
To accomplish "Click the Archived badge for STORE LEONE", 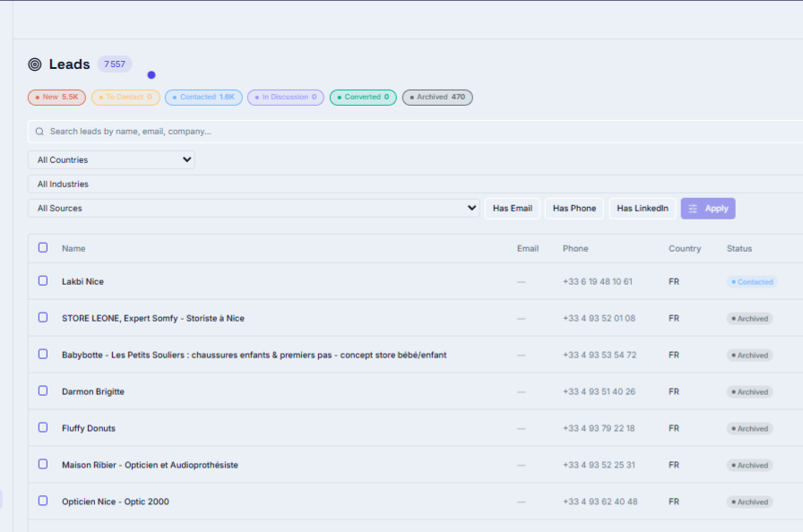I will tap(750, 319).
